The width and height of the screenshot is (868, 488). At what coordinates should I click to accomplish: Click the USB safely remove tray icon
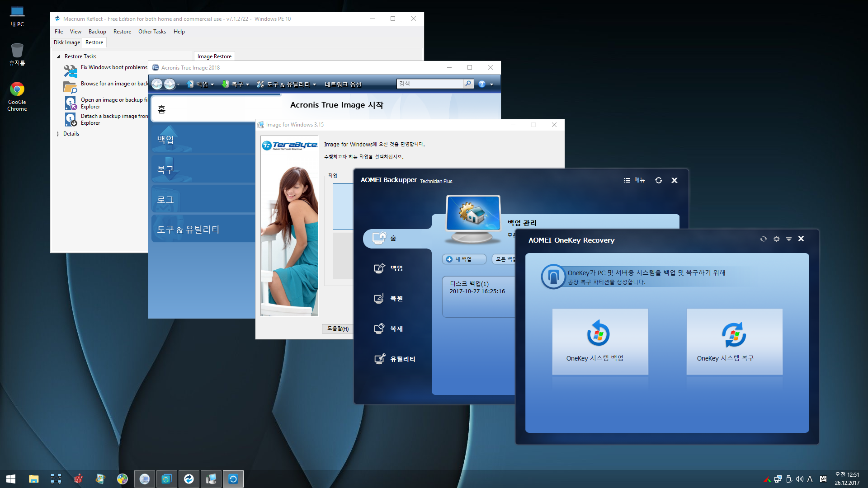point(789,479)
